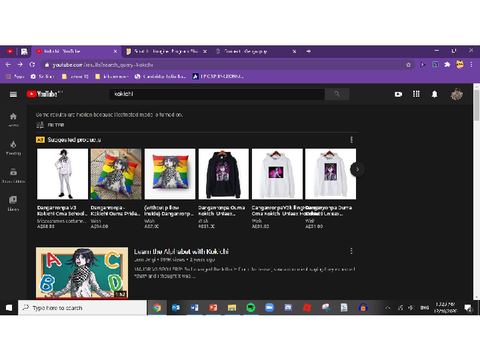
Task: Open the Chrome three-dot menu
Action: point(471,65)
